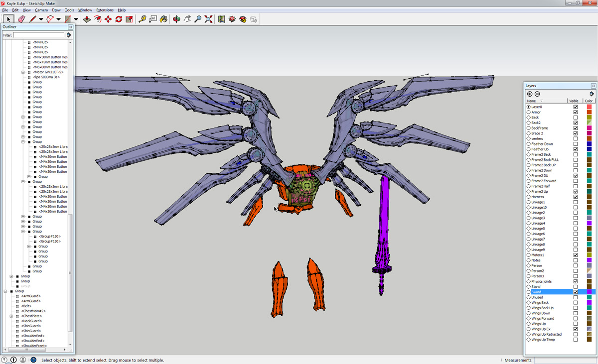Click the Sword layer color swatch
Screen dimensions: 598x364
coord(589,292)
